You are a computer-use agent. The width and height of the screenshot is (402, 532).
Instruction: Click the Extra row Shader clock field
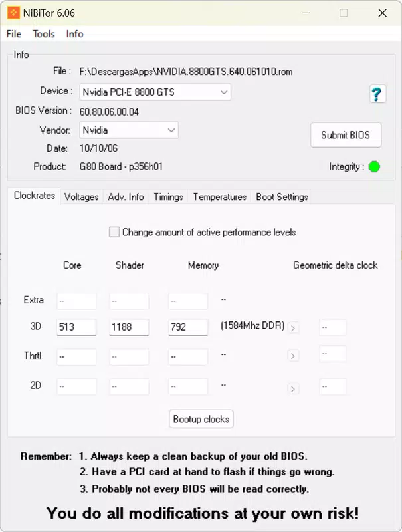tap(129, 301)
